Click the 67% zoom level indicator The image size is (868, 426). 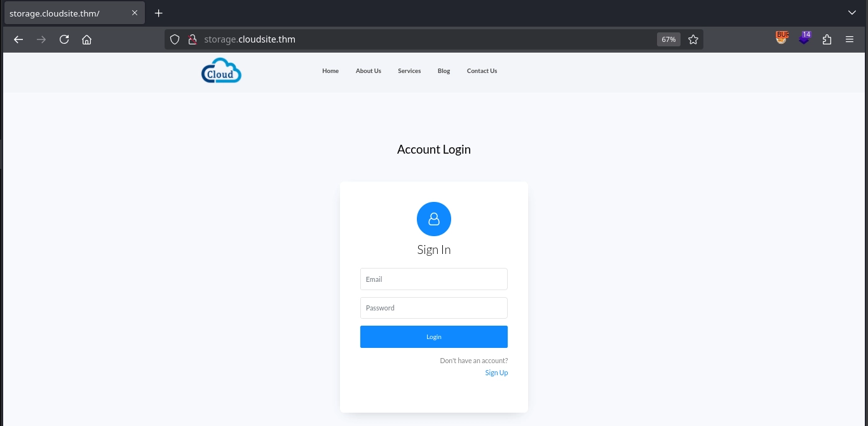click(x=668, y=39)
